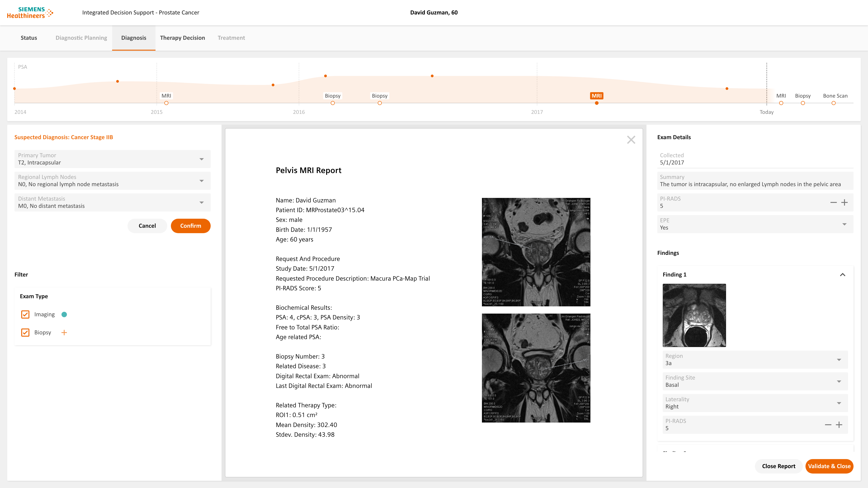Click the last PSA data point before Today
This screenshot has width=868, height=488.
pos(727,89)
